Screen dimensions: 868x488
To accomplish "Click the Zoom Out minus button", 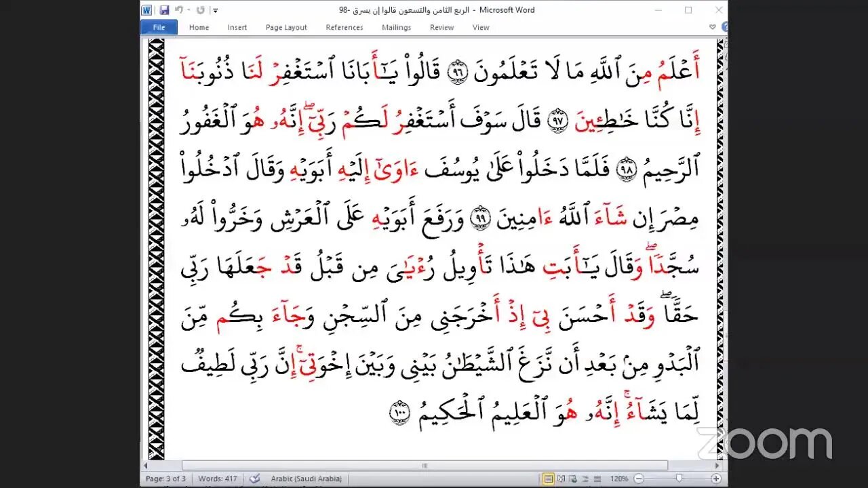I will tap(638, 479).
